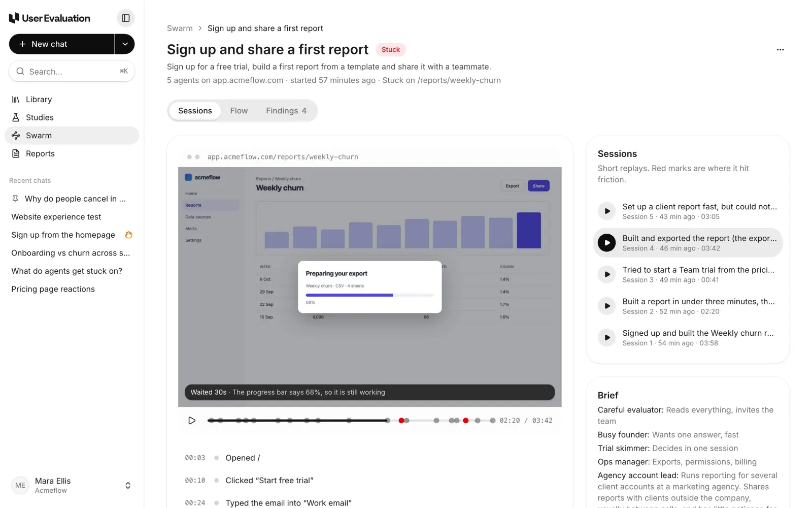Start a New chat
Image resolution: width=812 pixels, height=508 pixels.
(62, 44)
